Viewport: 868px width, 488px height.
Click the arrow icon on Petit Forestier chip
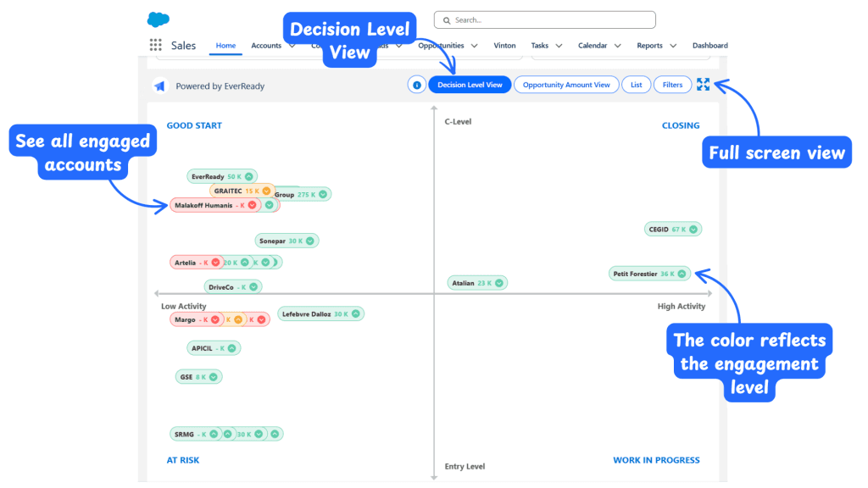[x=682, y=274]
